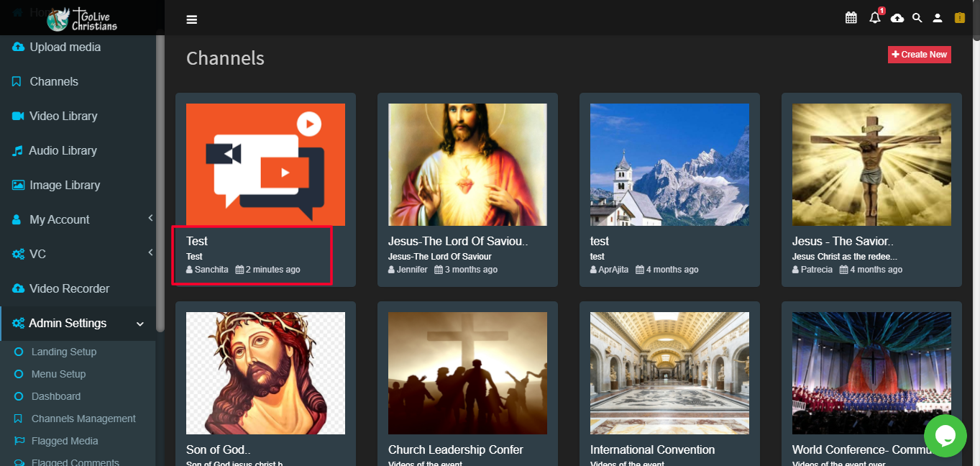Image resolution: width=980 pixels, height=466 pixels.
Task: Open Son of God.. channel title
Action: point(218,449)
